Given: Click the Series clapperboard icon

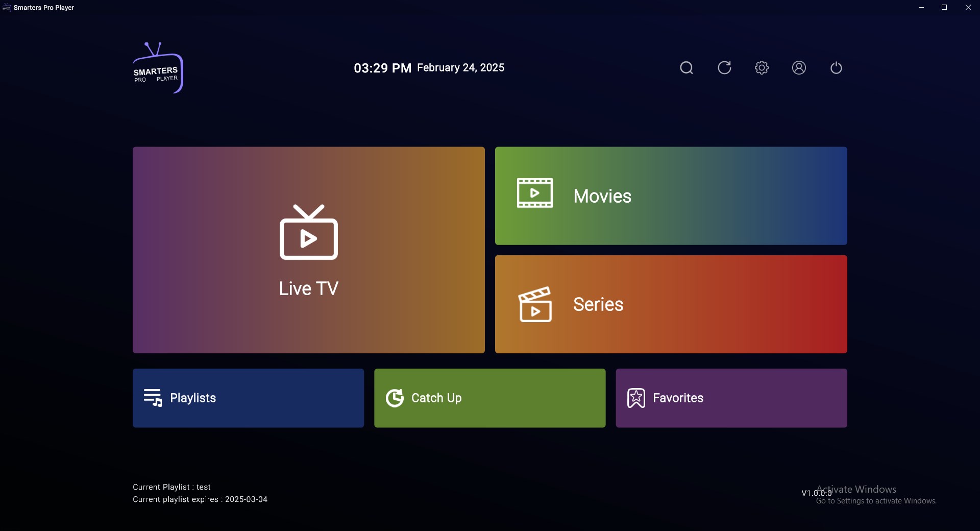Looking at the screenshot, I should [x=535, y=304].
